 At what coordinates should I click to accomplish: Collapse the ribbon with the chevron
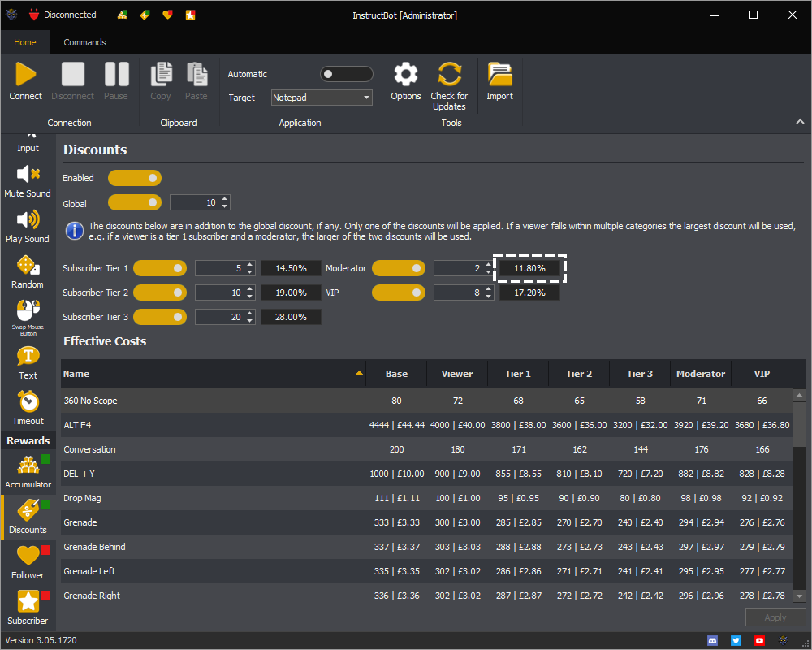pos(800,122)
